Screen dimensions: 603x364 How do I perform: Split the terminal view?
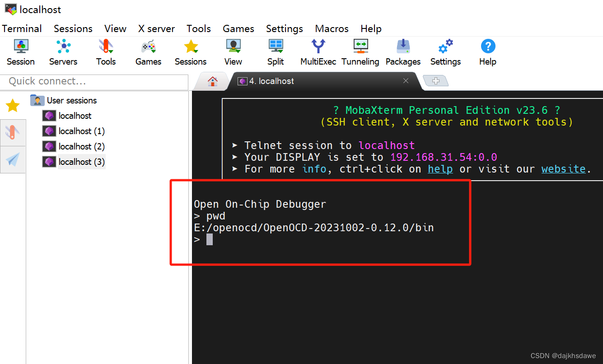pos(276,52)
